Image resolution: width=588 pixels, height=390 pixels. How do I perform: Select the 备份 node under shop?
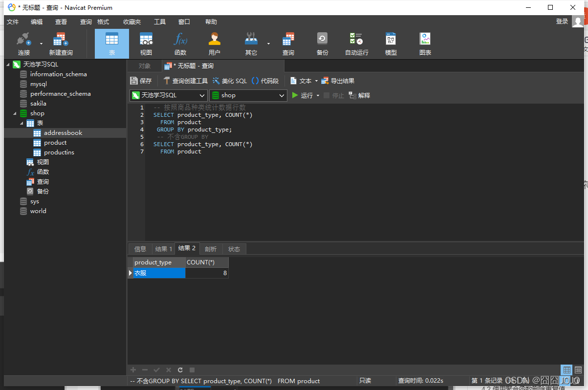(43, 192)
